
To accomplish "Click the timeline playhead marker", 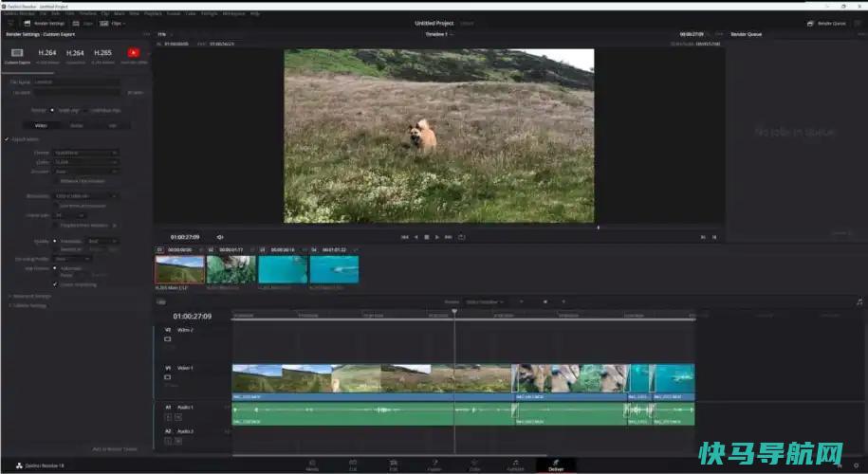I will (x=454, y=312).
